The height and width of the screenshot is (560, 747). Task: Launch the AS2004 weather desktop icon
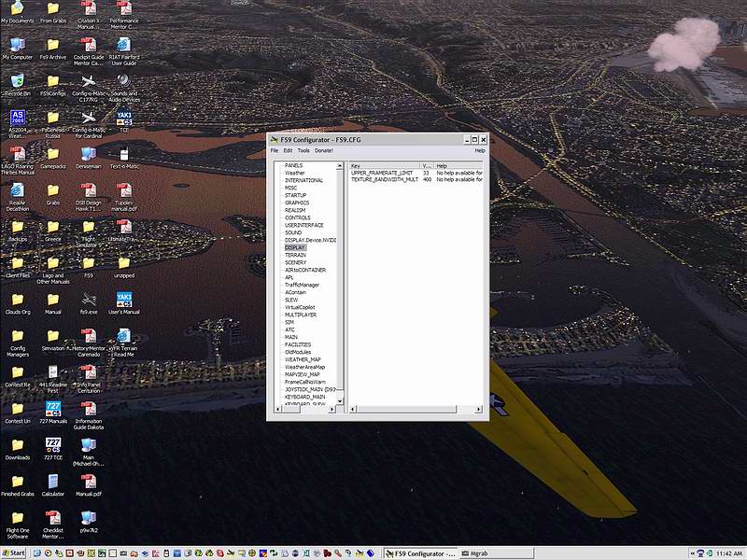17,119
